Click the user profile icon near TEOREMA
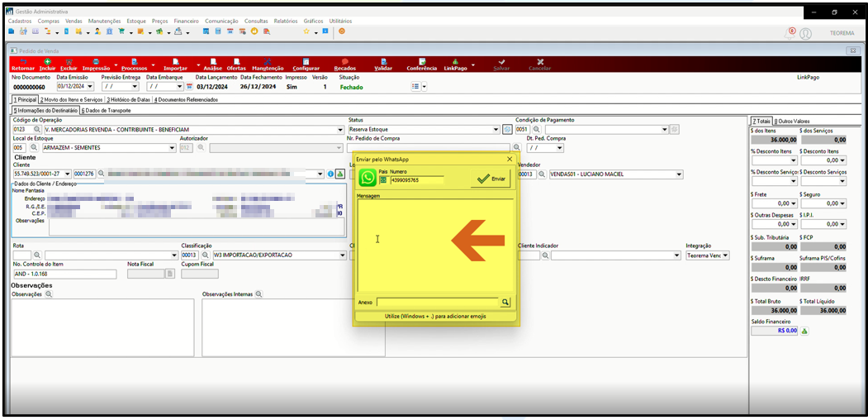The height and width of the screenshot is (420, 868). 806,34
